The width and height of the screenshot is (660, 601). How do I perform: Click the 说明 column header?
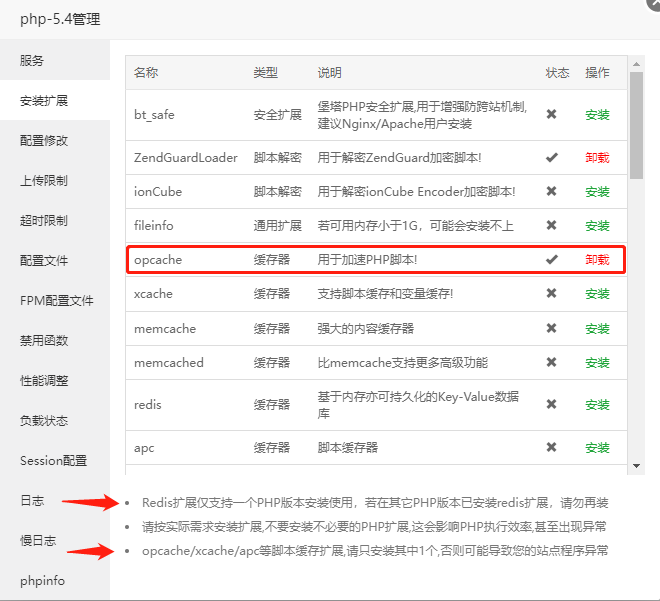[x=330, y=72]
